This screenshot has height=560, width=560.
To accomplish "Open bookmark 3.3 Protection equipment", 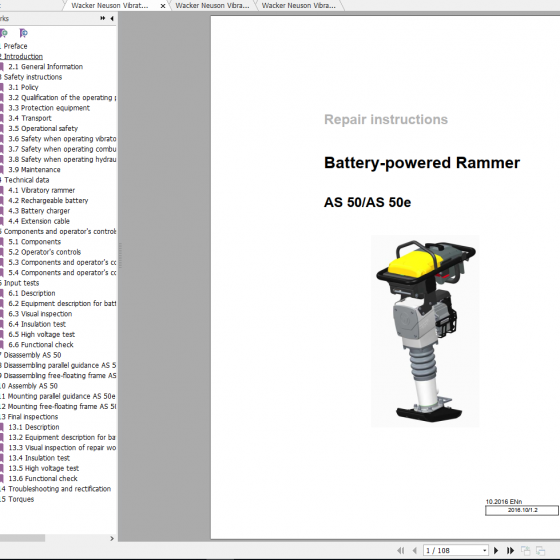I will [49, 108].
